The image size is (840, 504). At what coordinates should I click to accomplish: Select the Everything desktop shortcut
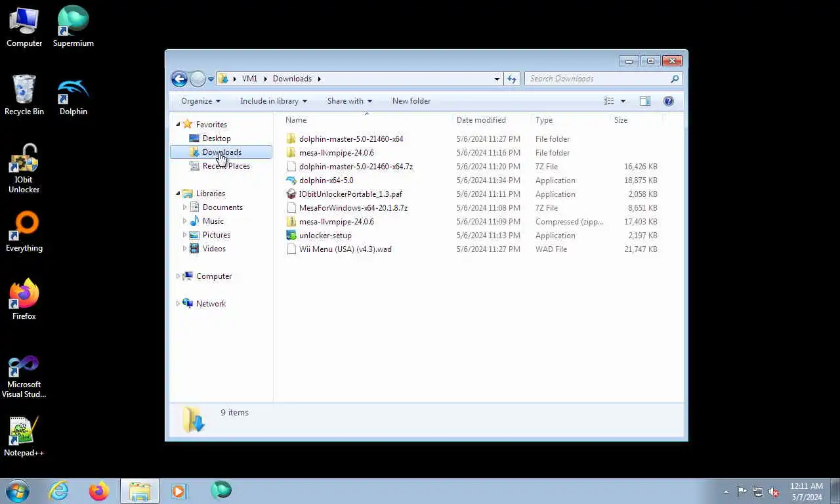click(24, 232)
